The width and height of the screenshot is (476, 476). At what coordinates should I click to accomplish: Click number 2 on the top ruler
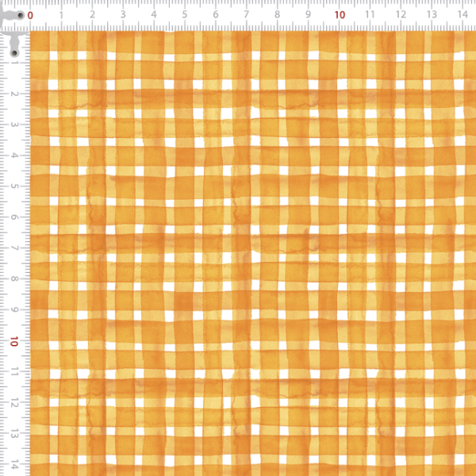tap(92, 14)
